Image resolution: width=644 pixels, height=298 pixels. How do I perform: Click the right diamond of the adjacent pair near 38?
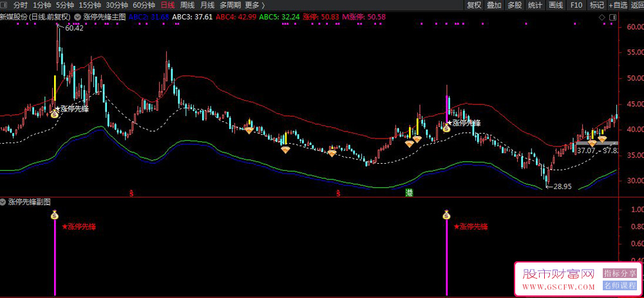[x=417, y=139]
